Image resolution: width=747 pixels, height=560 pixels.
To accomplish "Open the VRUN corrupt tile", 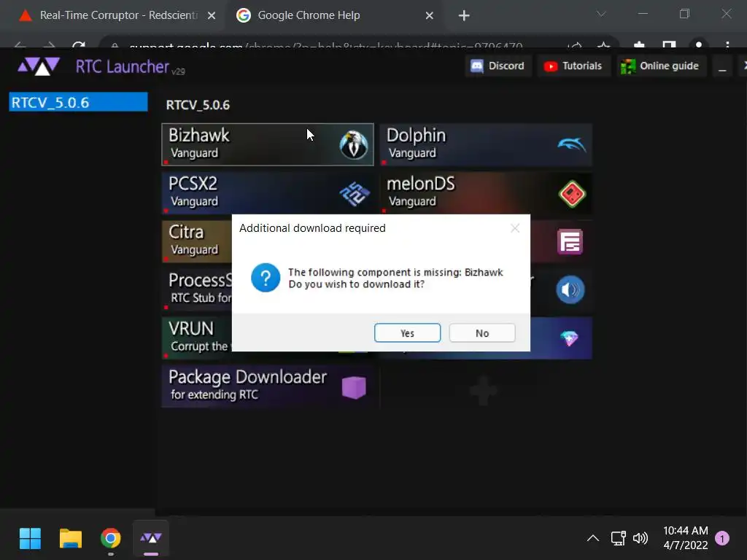I will 197,338.
